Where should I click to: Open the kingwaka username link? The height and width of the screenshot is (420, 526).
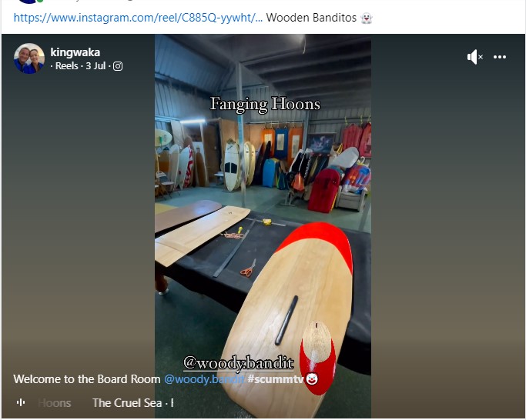click(75, 52)
